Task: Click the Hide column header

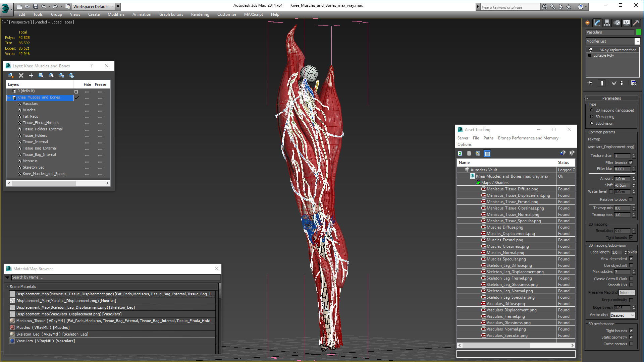Action: pyautogui.click(x=87, y=84)
